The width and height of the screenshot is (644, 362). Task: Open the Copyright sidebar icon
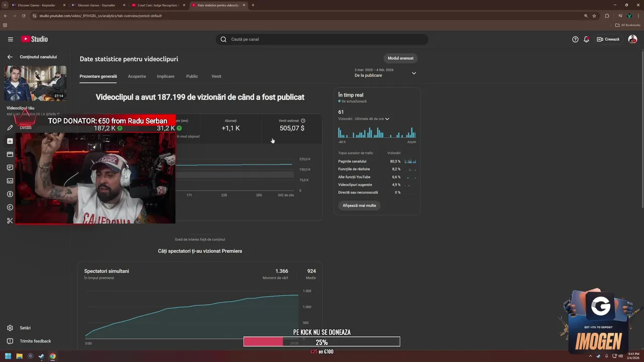pyautogui.click(x=10, y=207)
